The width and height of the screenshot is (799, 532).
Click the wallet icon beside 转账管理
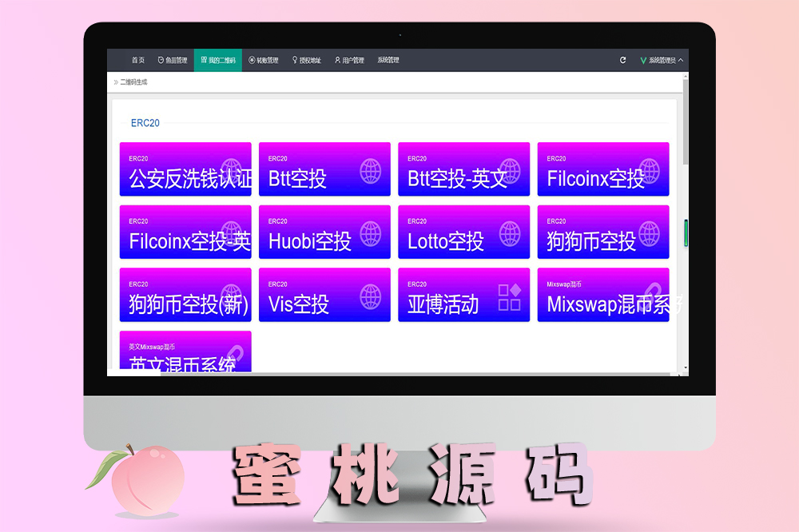251,59
